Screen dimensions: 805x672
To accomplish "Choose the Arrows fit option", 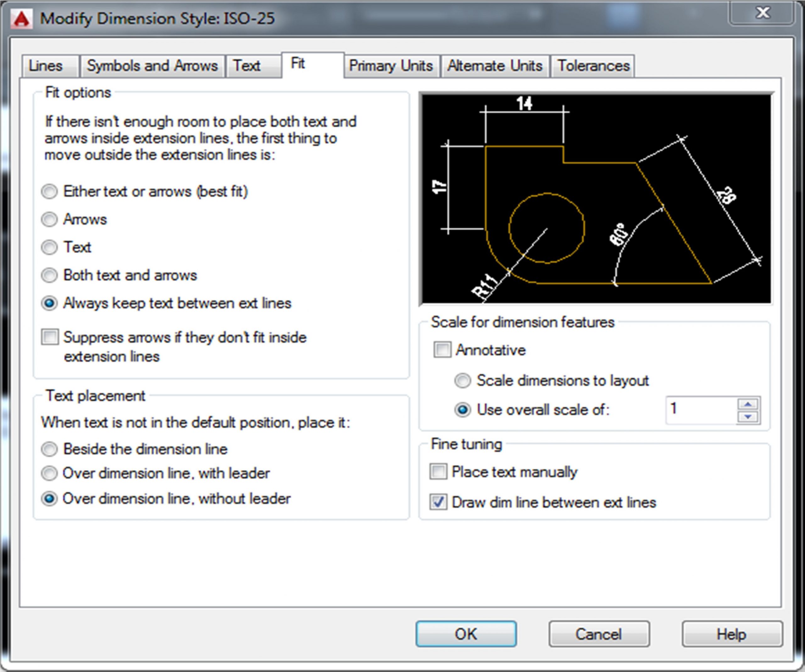I will click(x=49, y=219).
